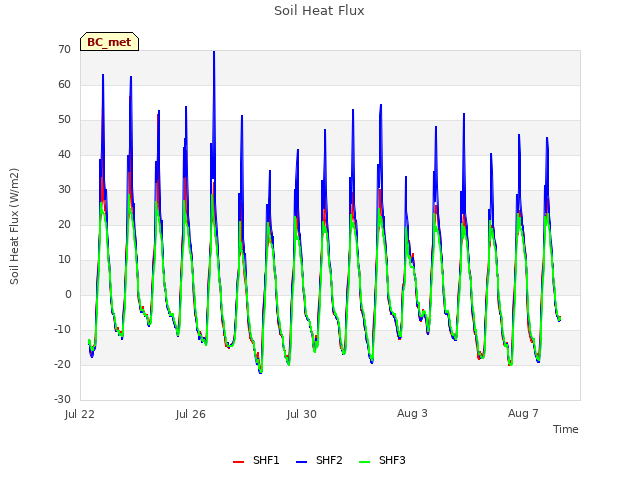Click the 60 y-axis tick label
Image resolution: width=640 pixels, height=480 pixels.
point(64,84)
